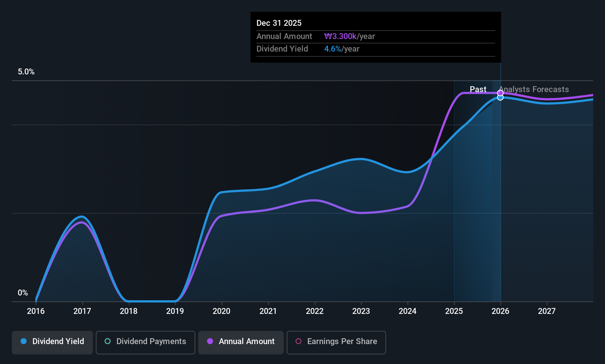Toggle the Dividend Yield series visibility

(x=52, y=342)
